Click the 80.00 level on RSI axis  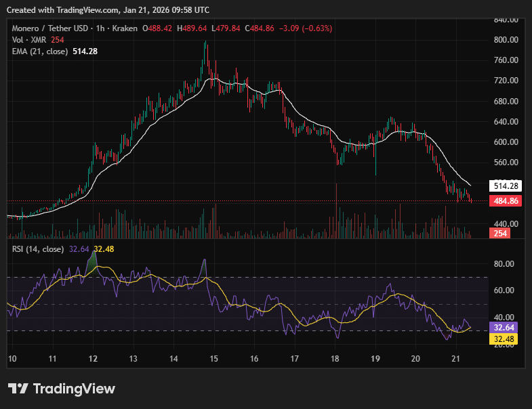pyautogui.click(x=503, y=264)
